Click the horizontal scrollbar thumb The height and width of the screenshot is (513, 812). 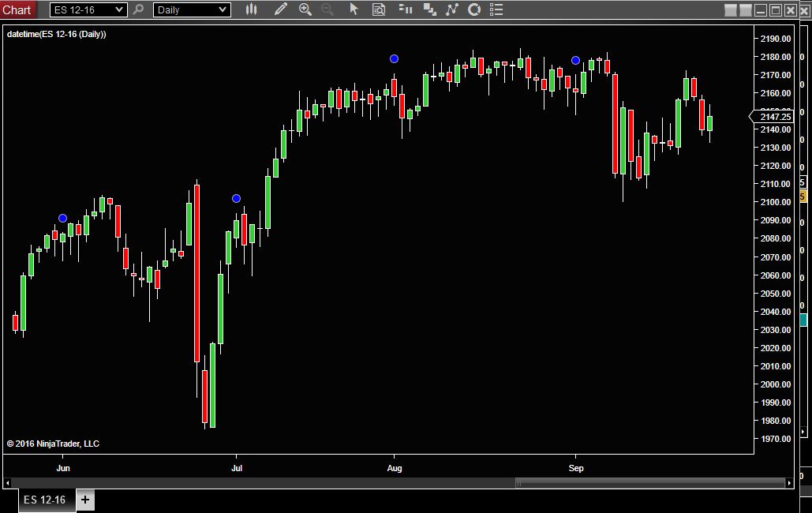tap(650, 483)
